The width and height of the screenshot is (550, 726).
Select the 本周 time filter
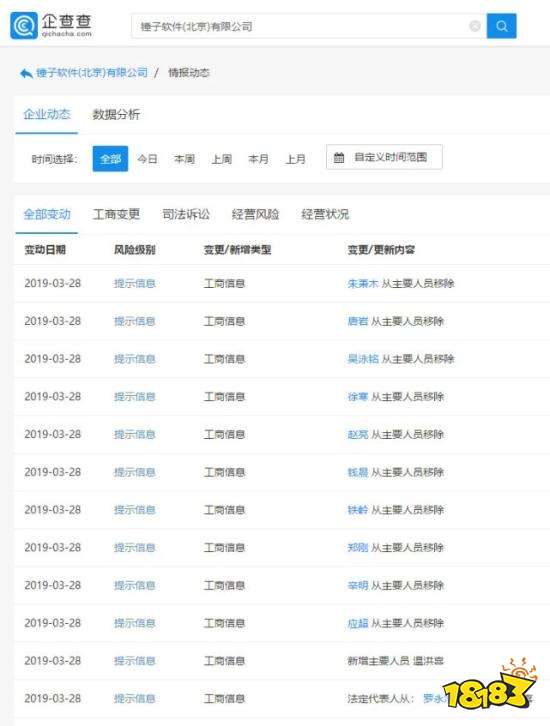(184, 159)
